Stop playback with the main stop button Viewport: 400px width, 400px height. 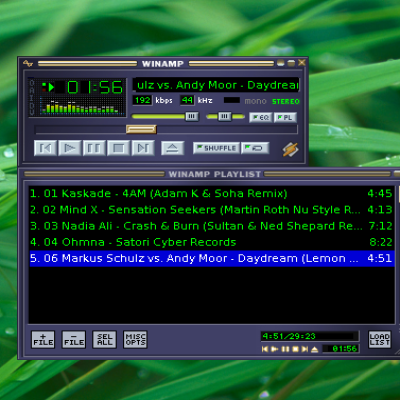[x=118, y=148]
